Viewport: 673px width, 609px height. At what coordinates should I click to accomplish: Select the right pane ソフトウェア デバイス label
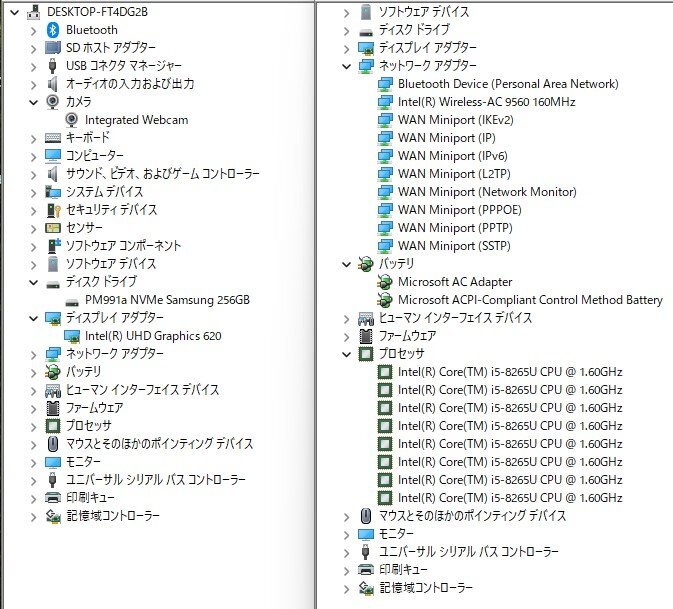pos(424,12)
